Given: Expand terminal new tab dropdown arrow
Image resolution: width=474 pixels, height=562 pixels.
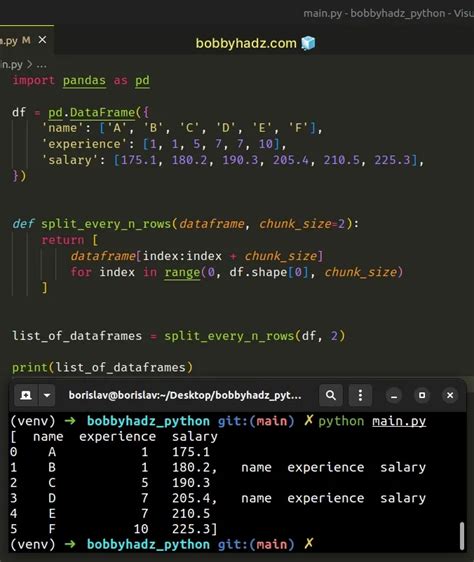Looking at the screenshot, I should (47, 395).
